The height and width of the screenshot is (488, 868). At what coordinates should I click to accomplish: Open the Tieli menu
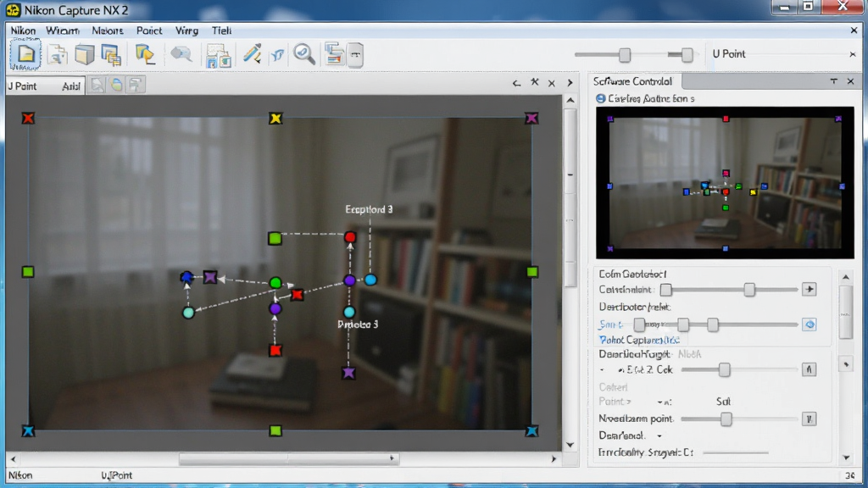(221, 30)
